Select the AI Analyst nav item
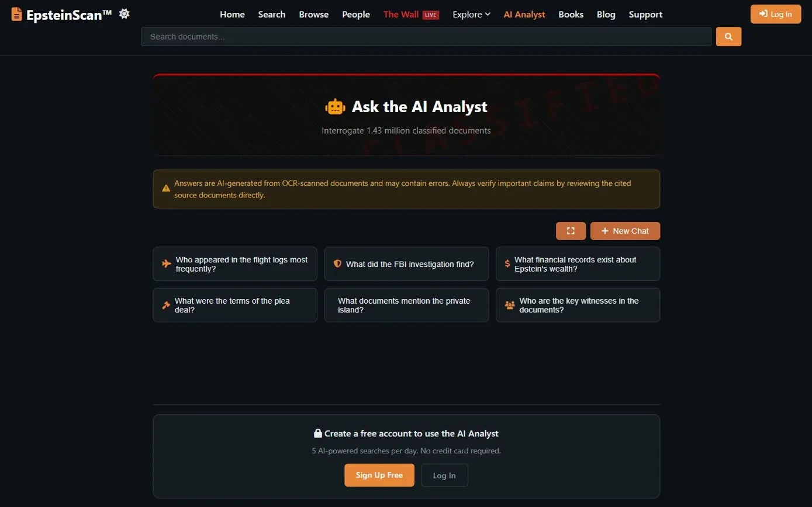 pyautogui.click(x=524, y=15)
